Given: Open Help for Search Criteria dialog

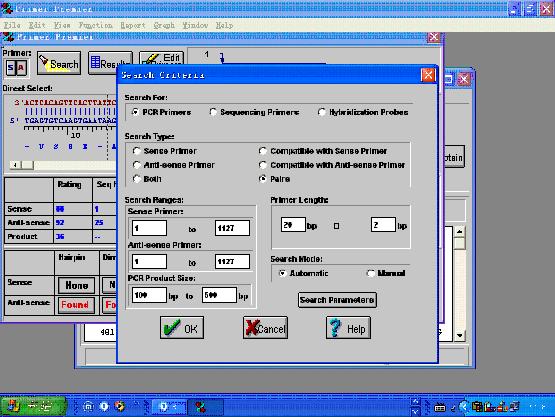Looking at the screenshot, I should 348,328.
